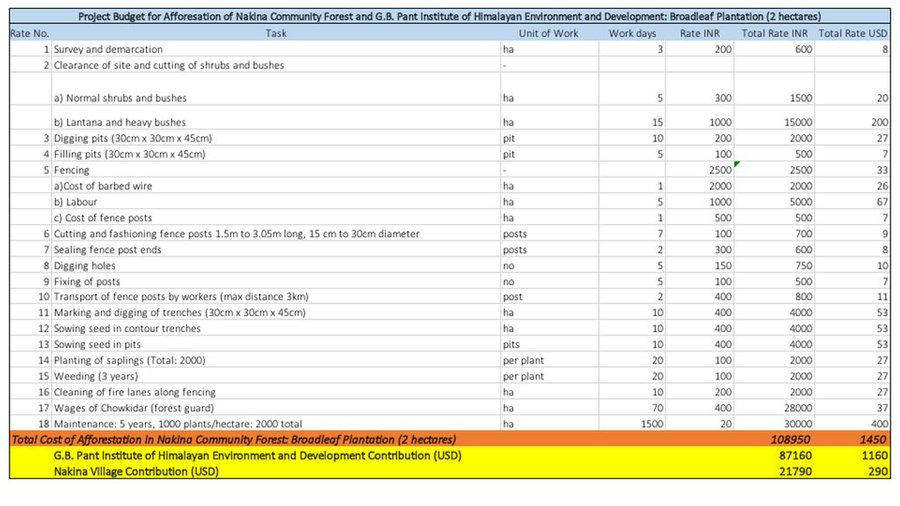Select the Project Budget title cell
This screenshot has width=900, height=506.
pos(449,17)
